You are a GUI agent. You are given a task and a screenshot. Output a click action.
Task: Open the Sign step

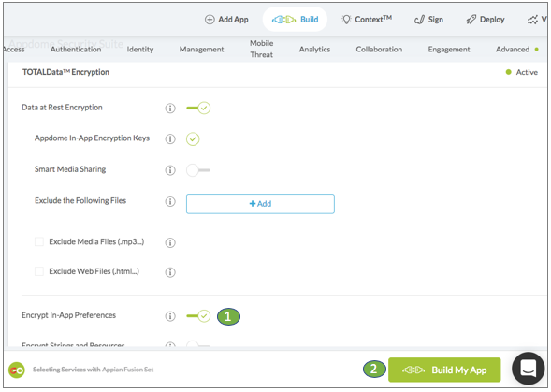[x=428, y=20]
